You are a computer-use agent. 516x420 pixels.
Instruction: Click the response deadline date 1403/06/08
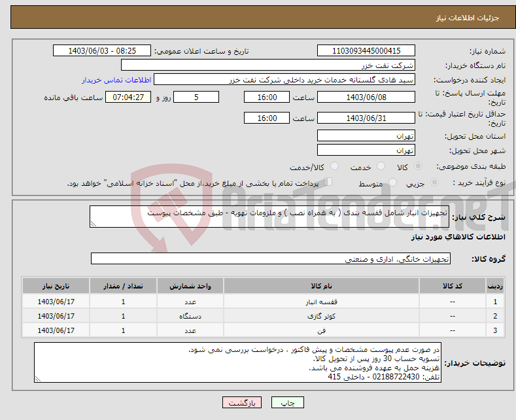pyautogui.click(x=366, y=97)
